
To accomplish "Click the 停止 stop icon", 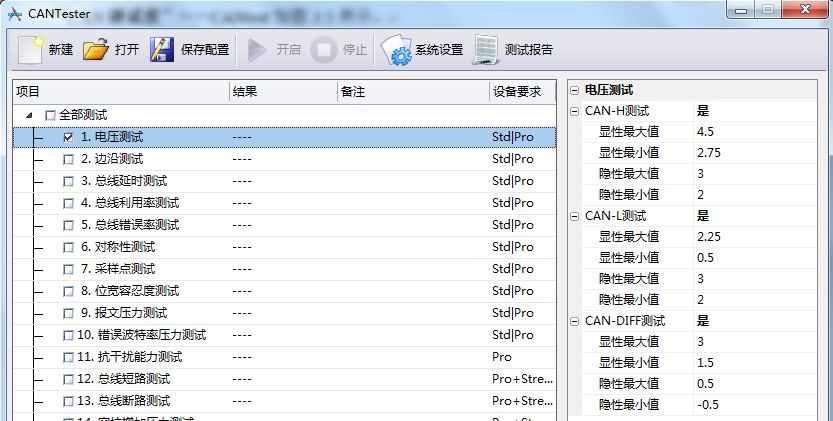I will point(324,50).
